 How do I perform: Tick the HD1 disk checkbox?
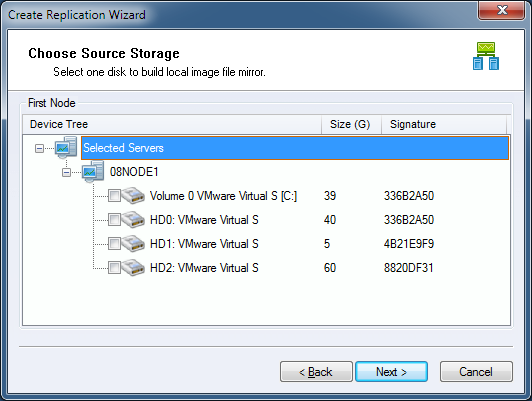pos(114,244)
